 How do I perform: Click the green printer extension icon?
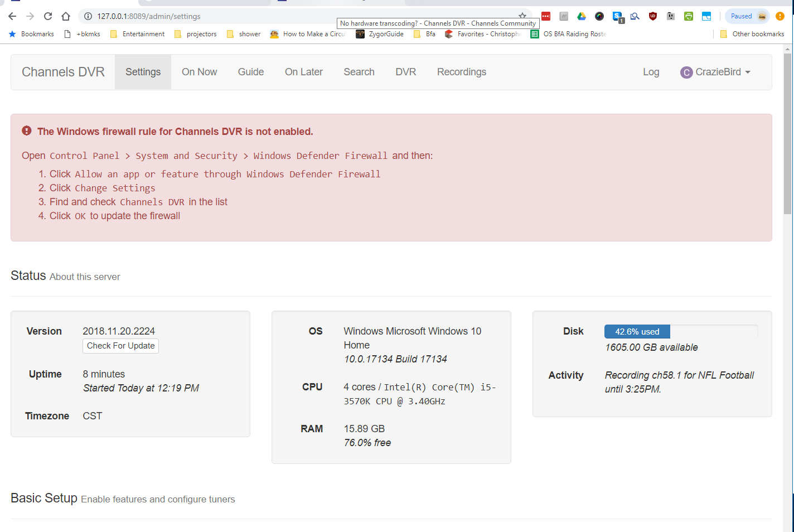click(689, 16)
